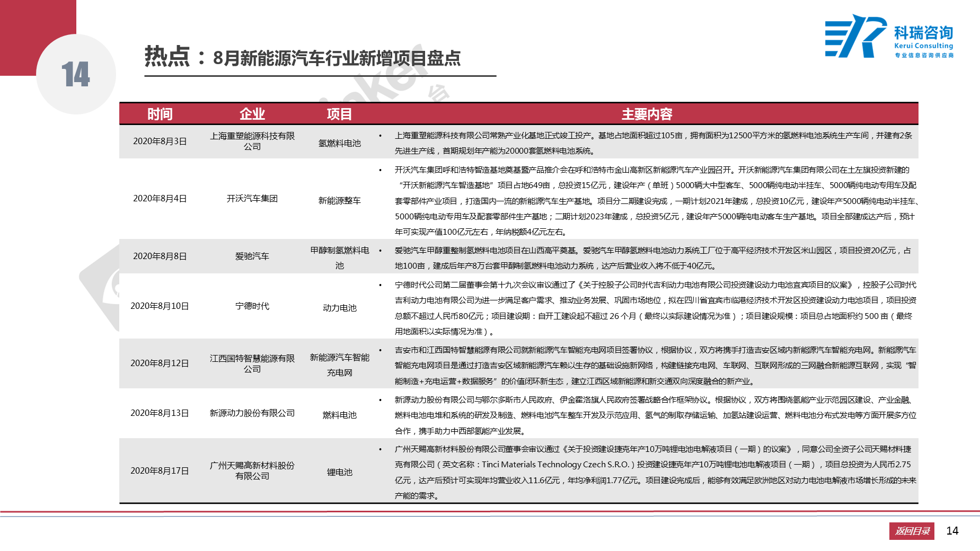Click company cell 上海重塑能源科技有限公司

252,141
